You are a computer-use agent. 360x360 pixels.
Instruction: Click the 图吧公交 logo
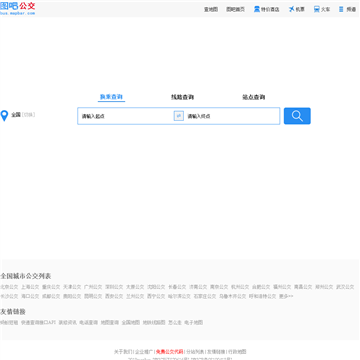coord(17,8)
